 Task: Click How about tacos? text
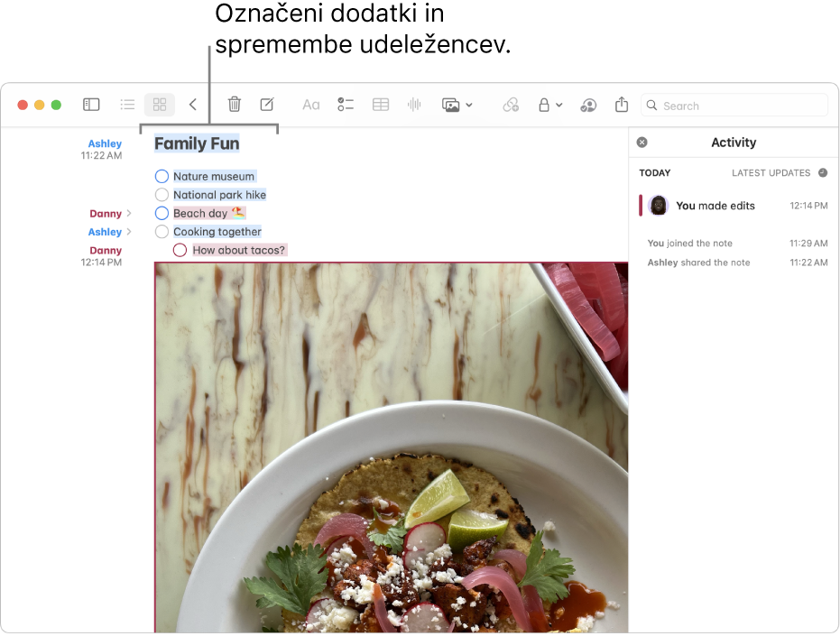239,250
